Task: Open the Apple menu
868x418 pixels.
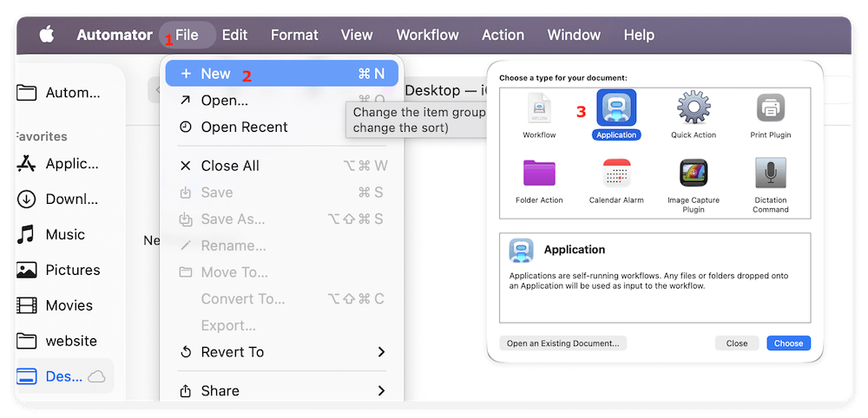Action: pyautogui.click(x=47, y=35)
